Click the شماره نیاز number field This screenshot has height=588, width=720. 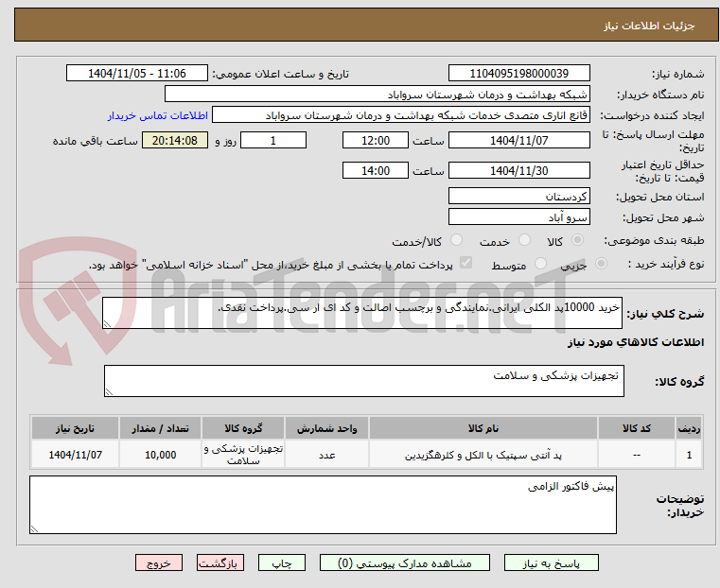click(518, 74)
